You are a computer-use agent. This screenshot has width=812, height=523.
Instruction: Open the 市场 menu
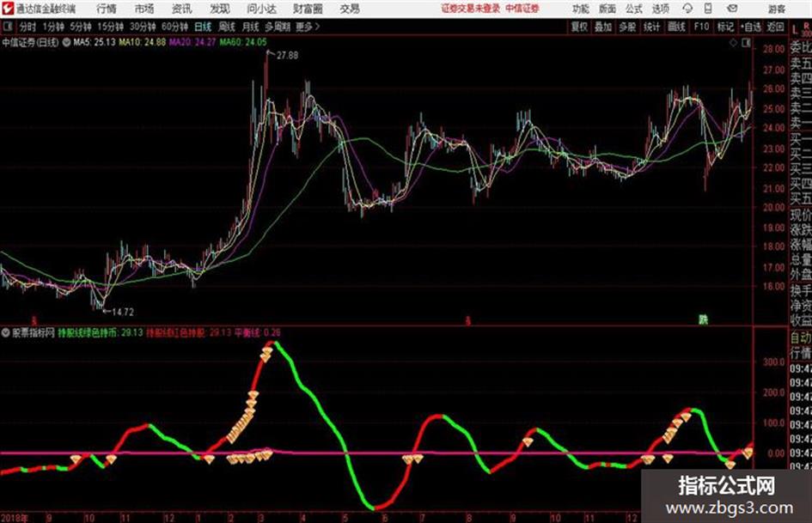tap(144, 9)
